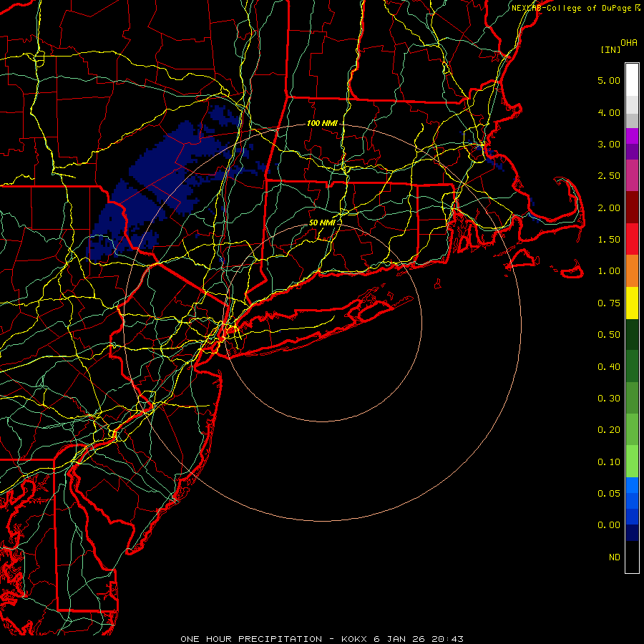Image resolution: width=644 pixels, height=644 pixels.
Task: Click the 1.50 legend value
Action: pyautogui.click(x=609, y=240)
